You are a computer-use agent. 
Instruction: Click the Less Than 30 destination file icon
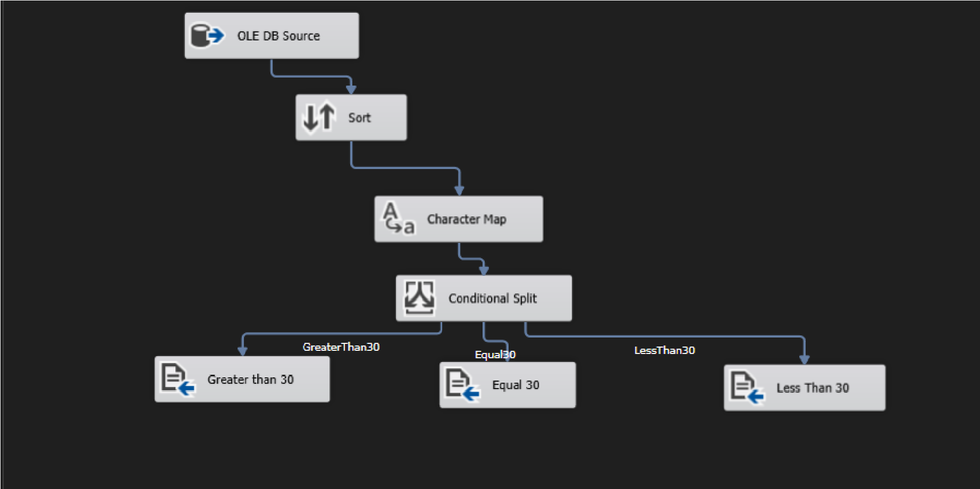[x=744, y=387]
